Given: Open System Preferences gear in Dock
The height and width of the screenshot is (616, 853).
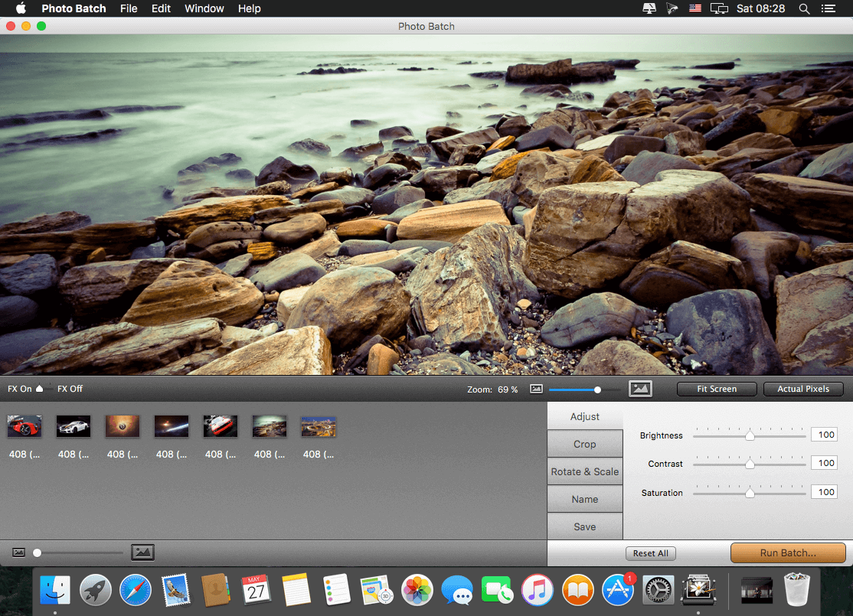Looking at the screenshot, I should click(x=659, y=590).
